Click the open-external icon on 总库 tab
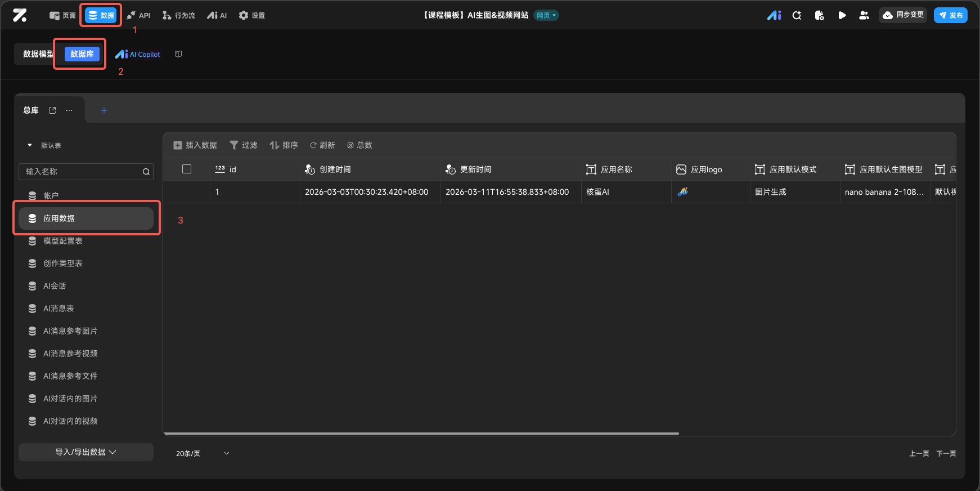This screenshot has height=491, width=980. coord(52,110)
